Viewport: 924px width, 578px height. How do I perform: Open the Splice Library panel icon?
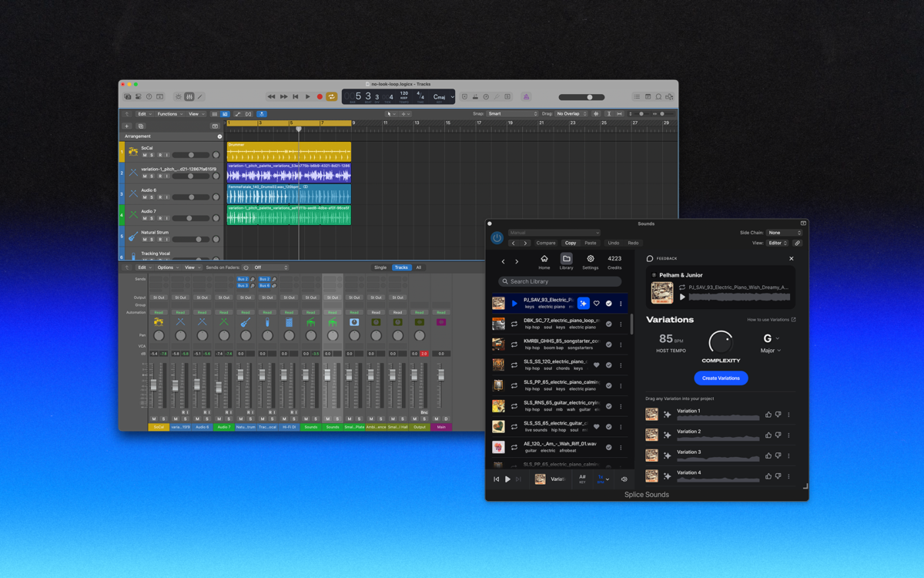567,260
